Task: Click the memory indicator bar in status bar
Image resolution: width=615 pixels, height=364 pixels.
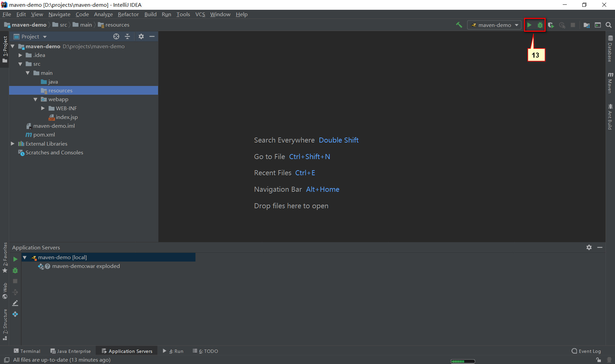Action: [x=463, y=361]
